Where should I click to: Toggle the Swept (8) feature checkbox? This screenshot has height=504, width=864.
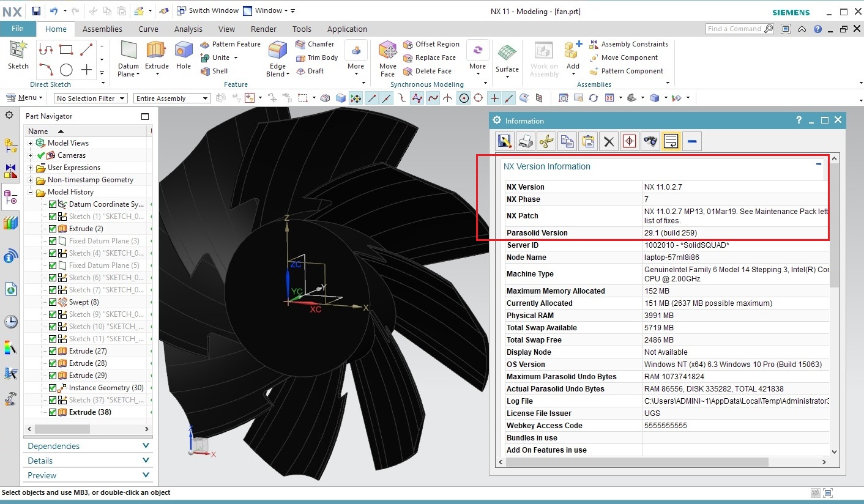[x=53, y=302]
